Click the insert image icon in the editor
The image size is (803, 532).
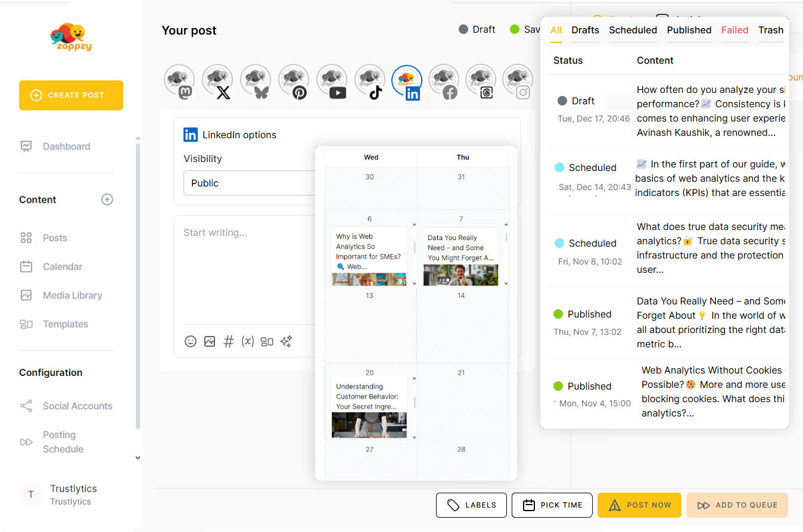210,341
